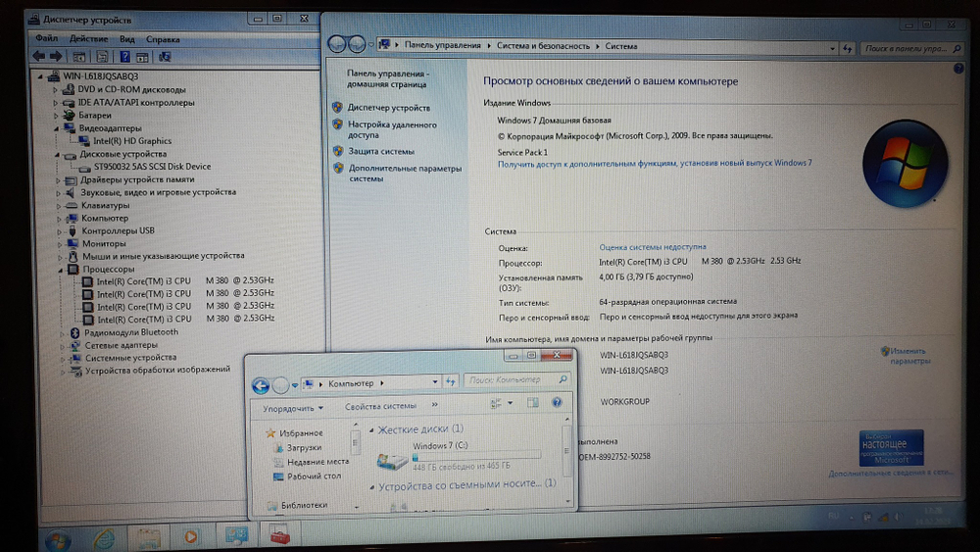Select ST950032 5AS SCSI Disk Device
This screenshot has width=980, height=552.
click(152, 167)
